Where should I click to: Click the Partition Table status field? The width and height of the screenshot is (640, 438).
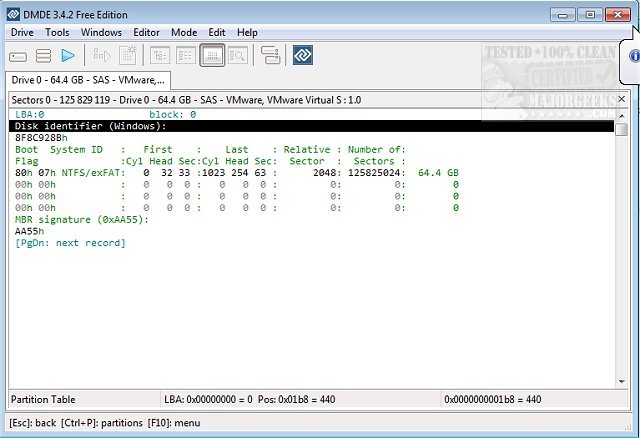coord(84,399)
